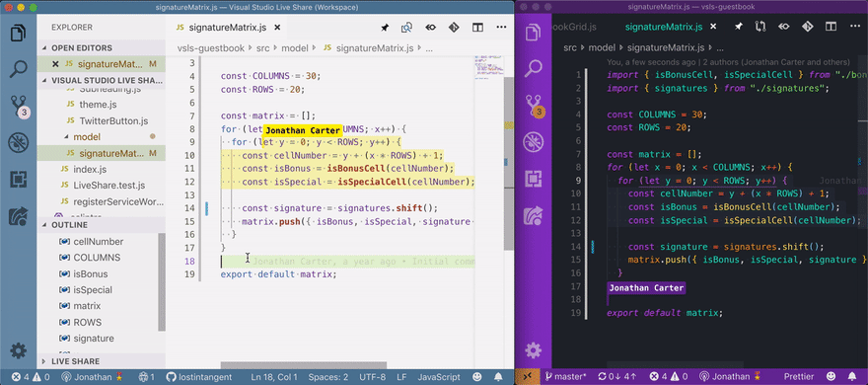Open TwitterButton.js in explorer tree
The height and width of the screenshot is (385, 868).
(113, 120)
